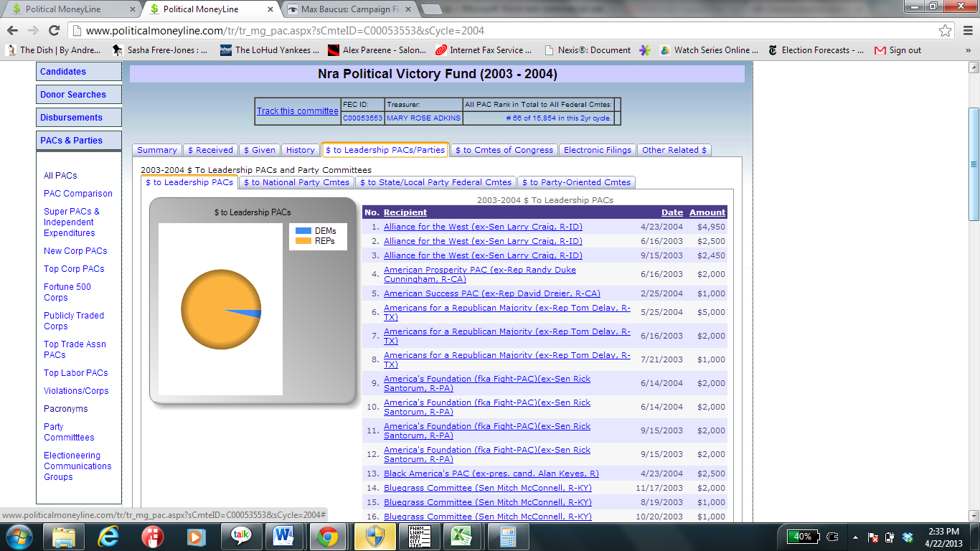Select $ to State/Local Party Federal Cmtes subtab
This screenshot has width=980, height=551.
[435, 182]
